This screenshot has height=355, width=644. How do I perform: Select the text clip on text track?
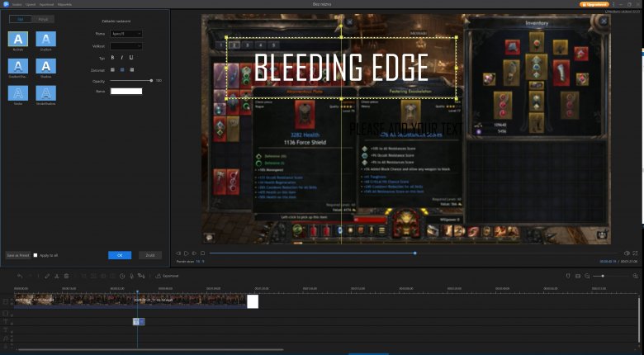tap(139, 322)
